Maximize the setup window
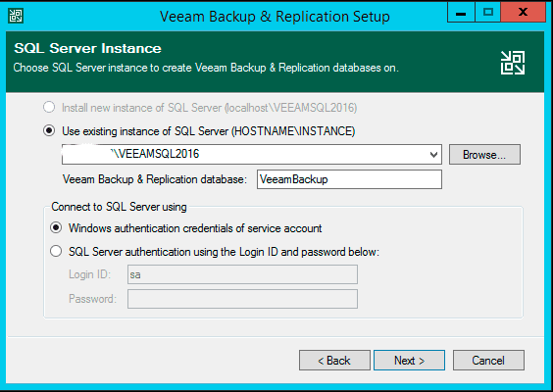This screenshot has width=553, height=392. [487, 13]
